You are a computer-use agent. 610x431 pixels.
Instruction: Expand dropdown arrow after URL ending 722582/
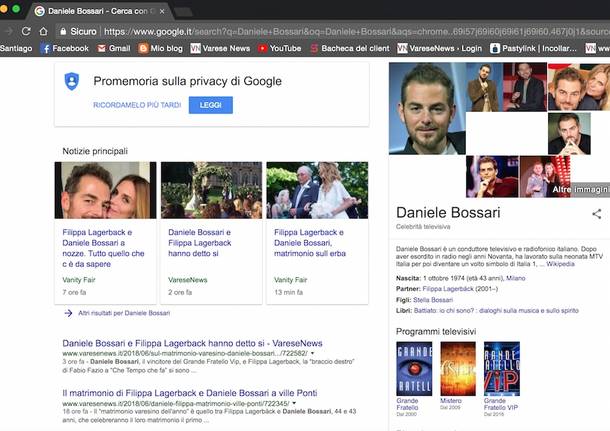pyautogui.click(x=312, y=353)
